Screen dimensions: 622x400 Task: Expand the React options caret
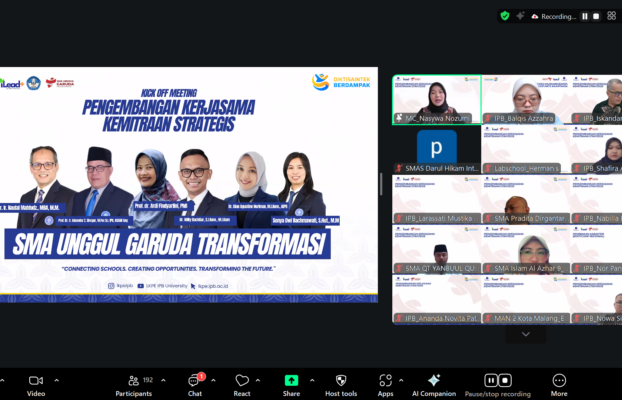click(x=258, y=380)
